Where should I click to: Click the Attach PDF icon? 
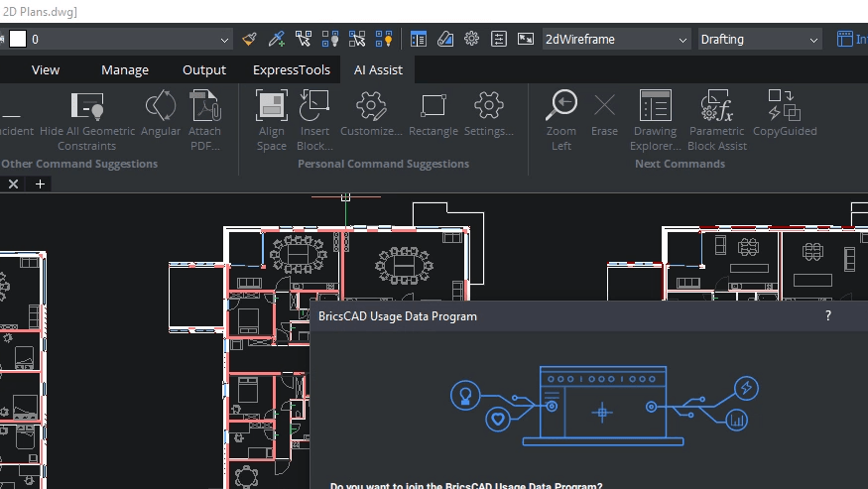pyautogui.click(x=204, y=105)
